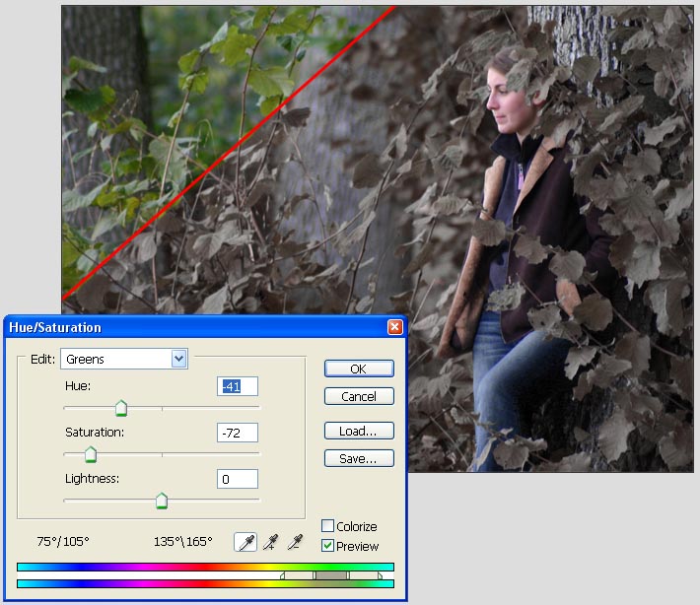Click the Saturation slider handle

click(91, 454)
